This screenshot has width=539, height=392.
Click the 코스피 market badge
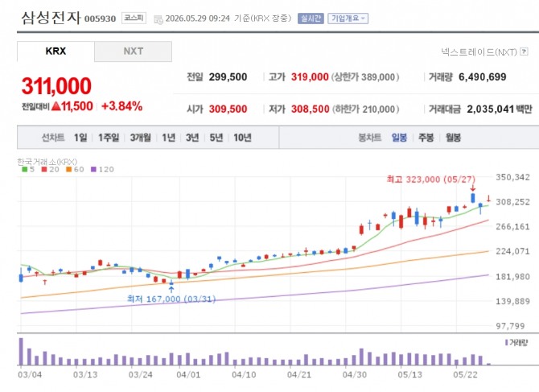click(x=134, y=18)
